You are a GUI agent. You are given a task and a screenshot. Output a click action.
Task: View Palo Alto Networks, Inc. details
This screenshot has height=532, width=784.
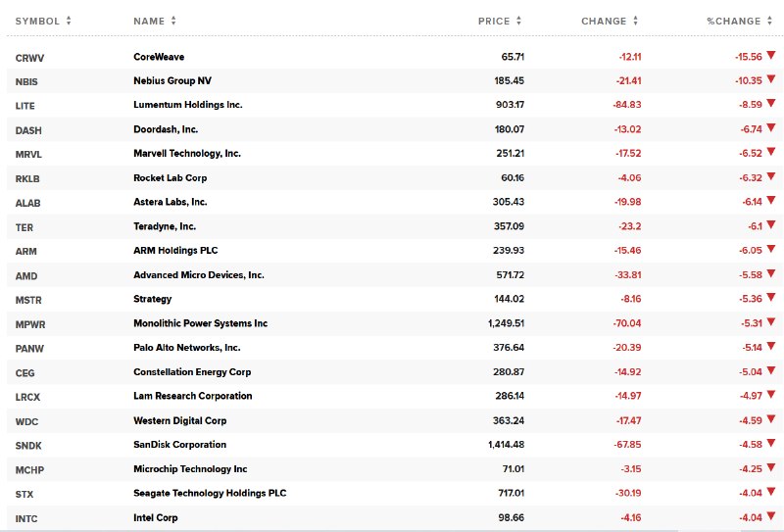point(186,348)
